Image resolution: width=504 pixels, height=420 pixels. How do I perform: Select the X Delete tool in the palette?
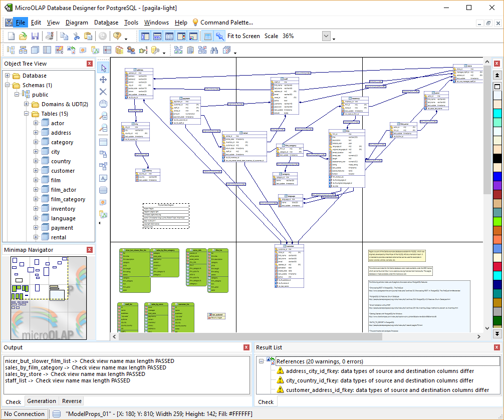[103, 92]
